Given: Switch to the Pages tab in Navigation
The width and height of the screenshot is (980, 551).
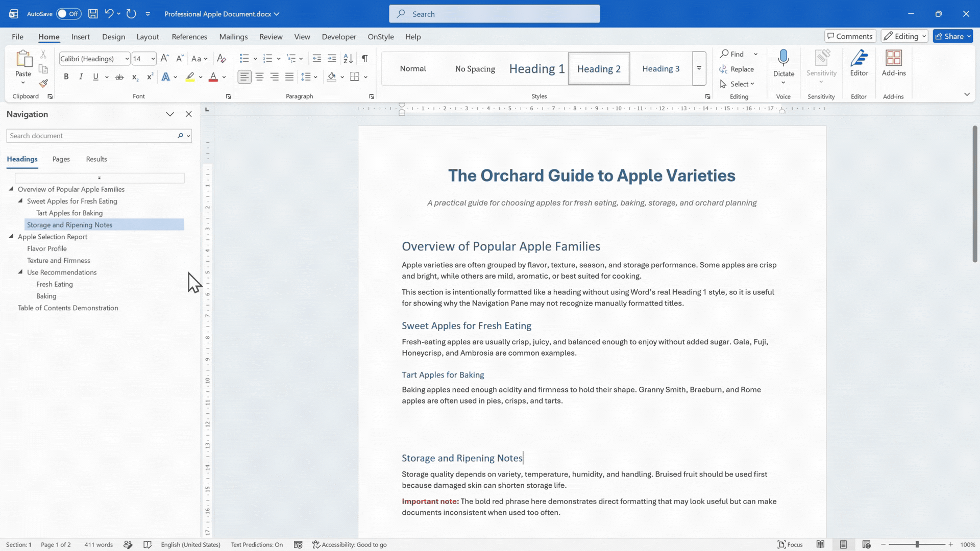Looking at the screenshot, I should pyautogui.click(x=61, y=159).
